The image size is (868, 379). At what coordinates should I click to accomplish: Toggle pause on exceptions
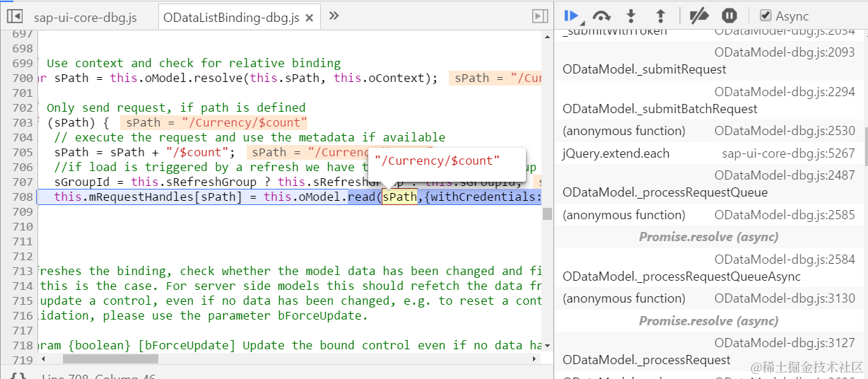[729, 16]
